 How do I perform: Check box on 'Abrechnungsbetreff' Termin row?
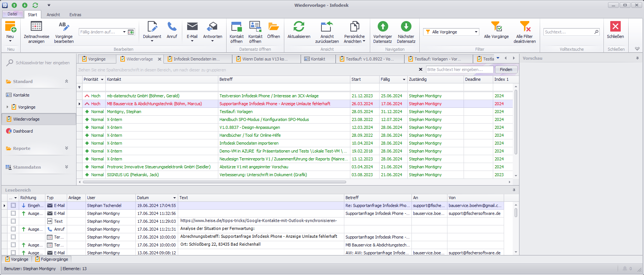click(14, 237)
